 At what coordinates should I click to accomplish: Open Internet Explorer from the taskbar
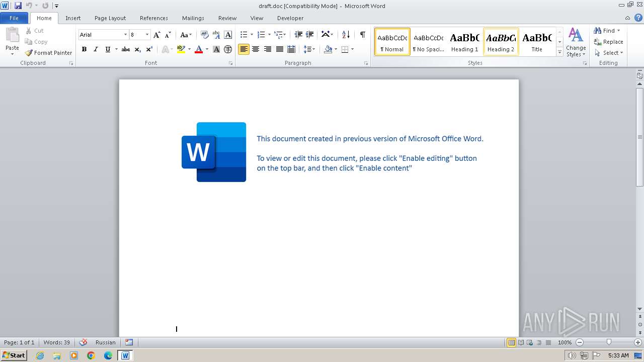40,355
